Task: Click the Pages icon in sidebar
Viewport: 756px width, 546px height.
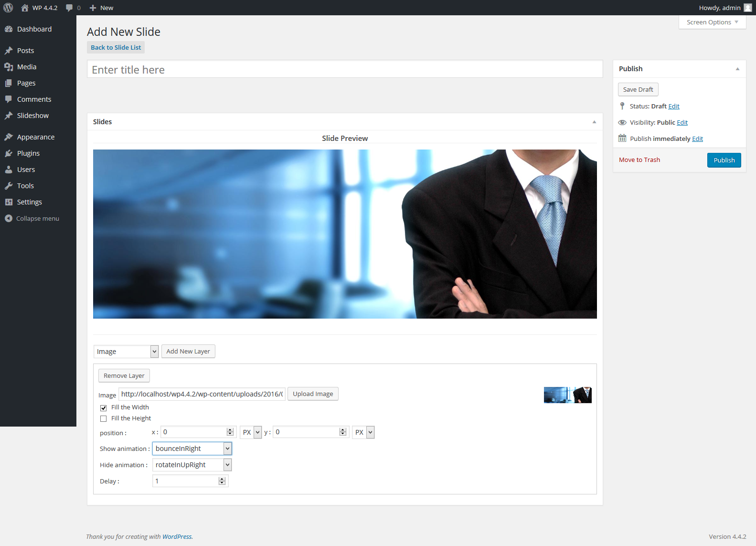Action: tap(9, 83)
